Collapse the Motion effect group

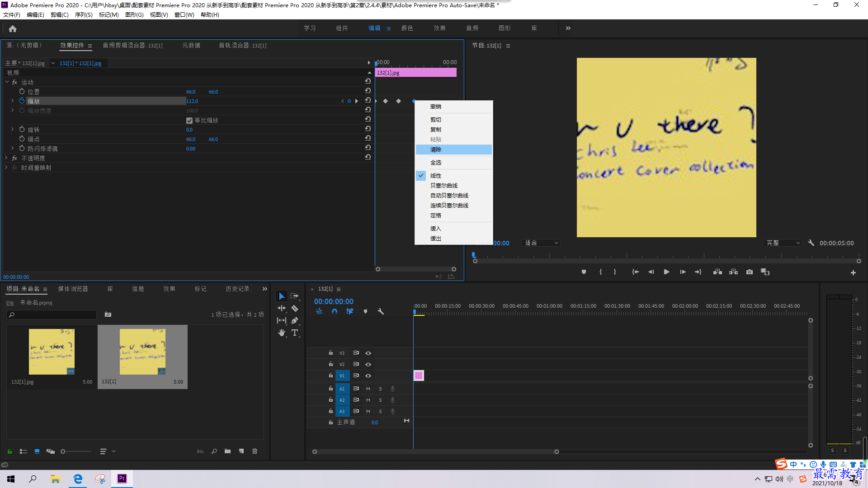tap(7, 82)
